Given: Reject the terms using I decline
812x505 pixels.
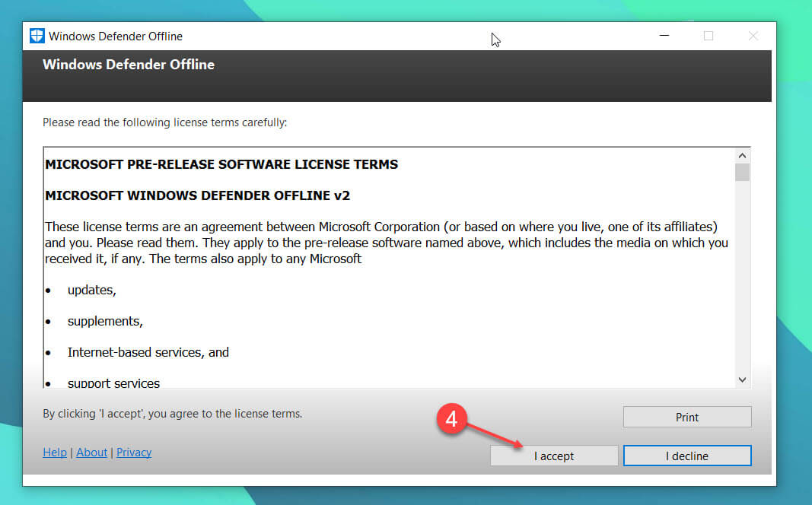Looking at the screenshot, I should [x=686, y=456].
